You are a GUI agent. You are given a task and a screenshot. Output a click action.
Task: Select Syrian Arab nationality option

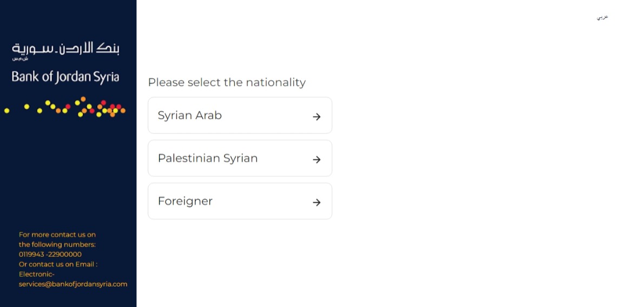coord(240,115)
